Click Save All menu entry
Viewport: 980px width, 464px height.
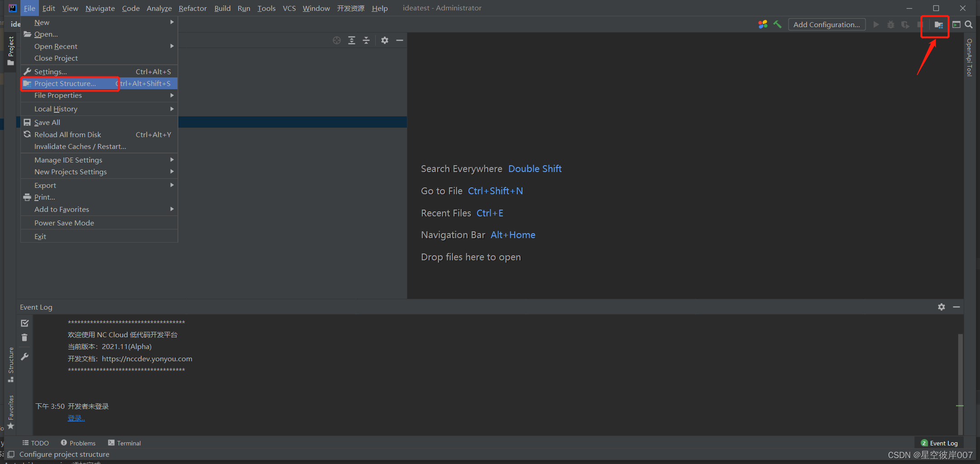click(99, 122)
